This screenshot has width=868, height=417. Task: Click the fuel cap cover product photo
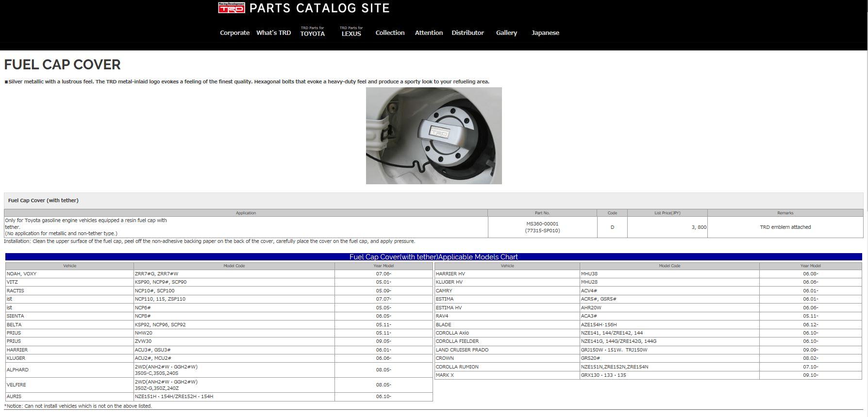tap(434, 136)
